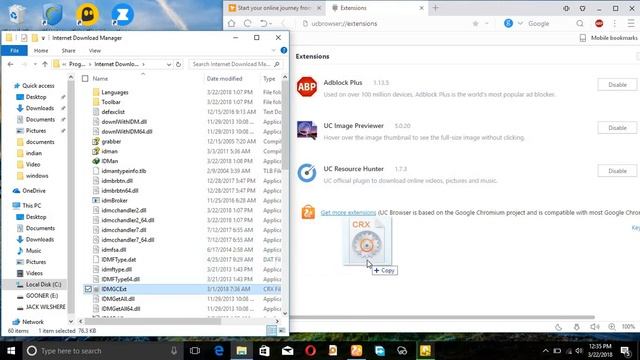Click the file list horizontal scrollbar
The image size is (640, 360).
tap(153, 321)
